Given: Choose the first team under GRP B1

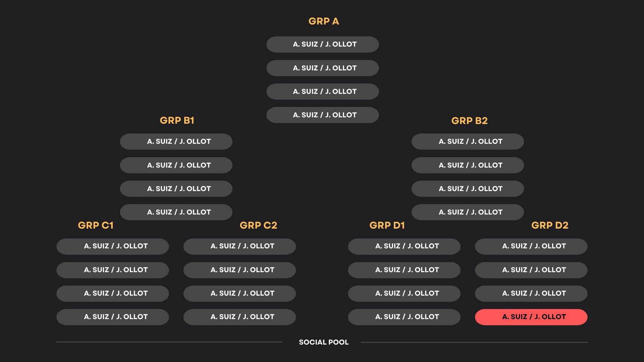Looking at the screenshot, I should click(x=176, y=141).
